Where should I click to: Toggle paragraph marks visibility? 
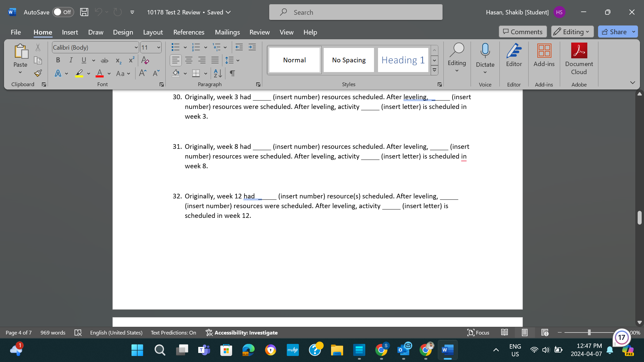[x=232, y=73]
